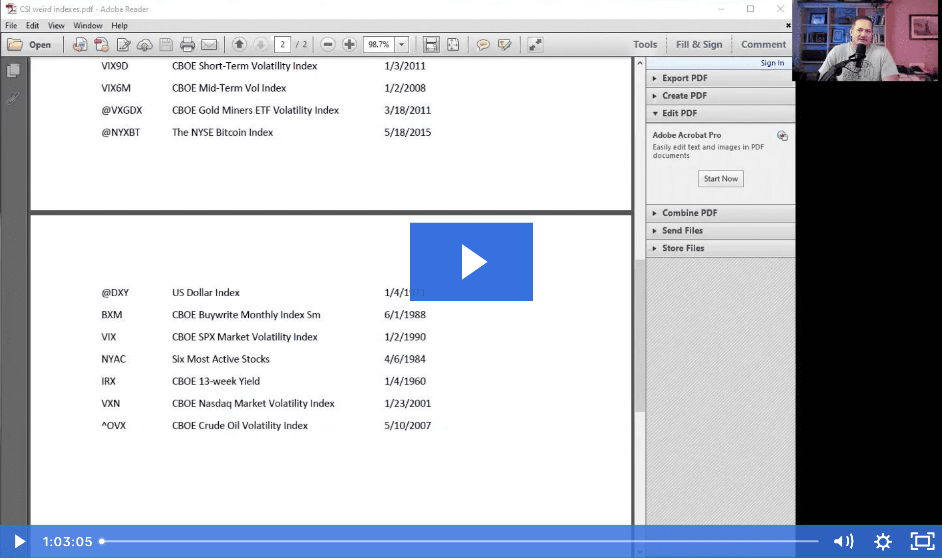Viewport: 942px width, 560px height.
Task: Click the zoom percentage field 98.7%
Action: coord(379,45)
